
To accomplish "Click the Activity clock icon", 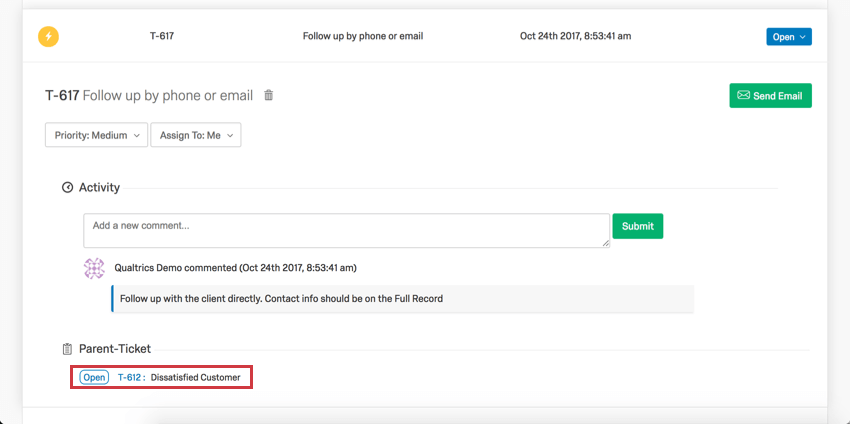I will pyautogui.click(x=67, y=188).
